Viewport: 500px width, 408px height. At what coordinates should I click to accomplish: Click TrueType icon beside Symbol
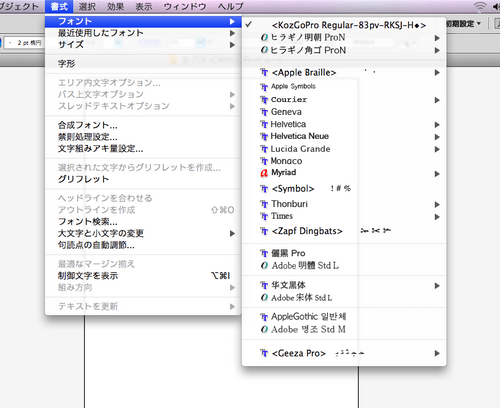pyautogui.click(x=264, y=189)
